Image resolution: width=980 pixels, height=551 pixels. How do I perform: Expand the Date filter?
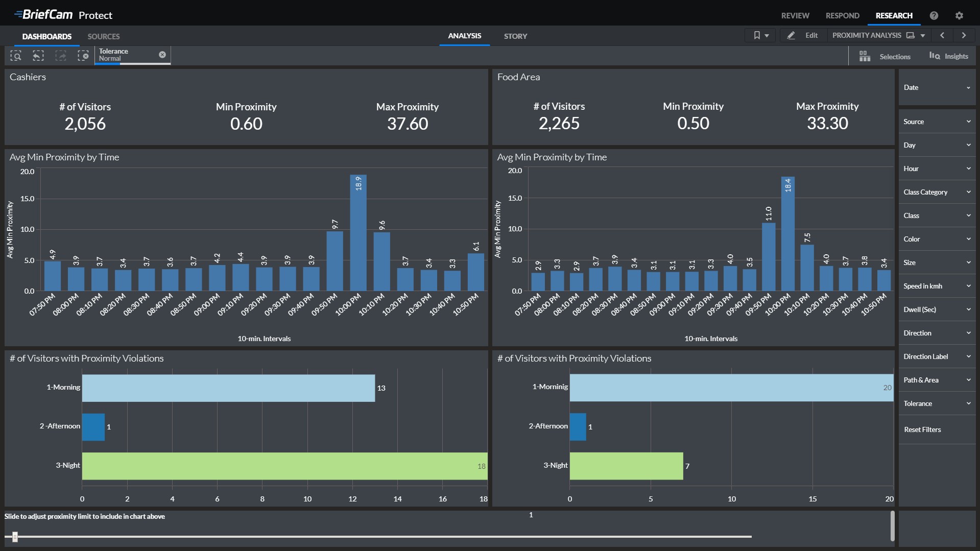[x=937, y=87]
